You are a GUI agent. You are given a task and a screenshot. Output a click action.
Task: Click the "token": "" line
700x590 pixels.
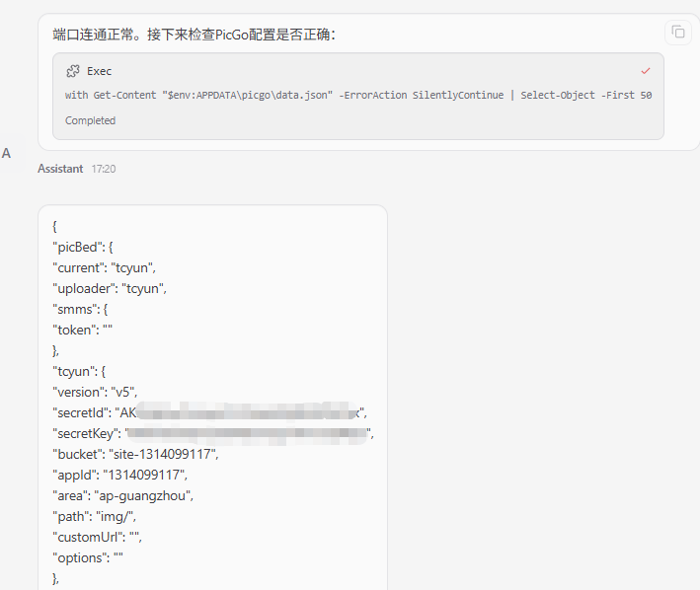pyautogui.click(x=83, y=330)
